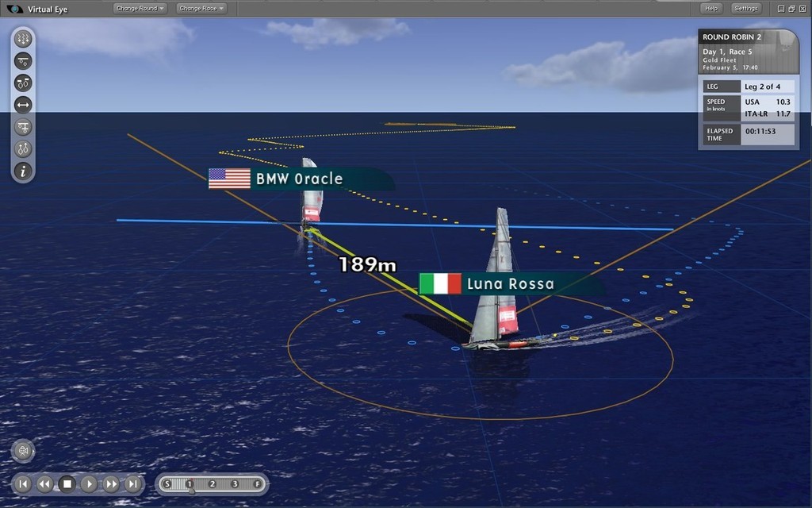Select the camera view icon at bottom left
The image size is (812, 508).
[x=22, y=451]
